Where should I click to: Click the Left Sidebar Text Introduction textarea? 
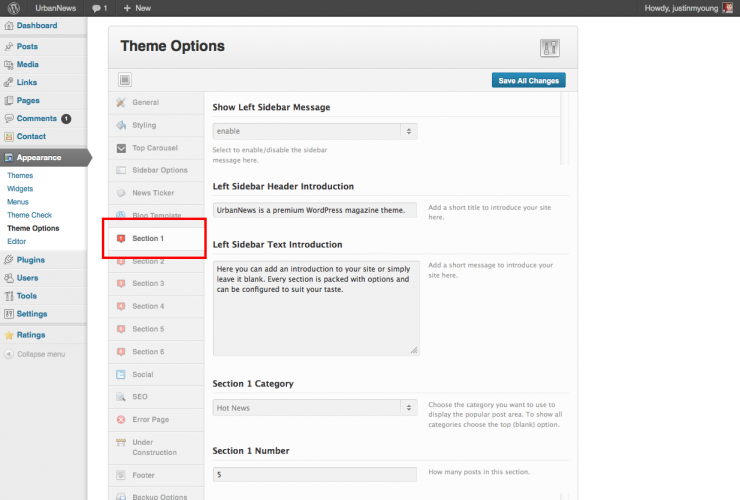point(315,308)
